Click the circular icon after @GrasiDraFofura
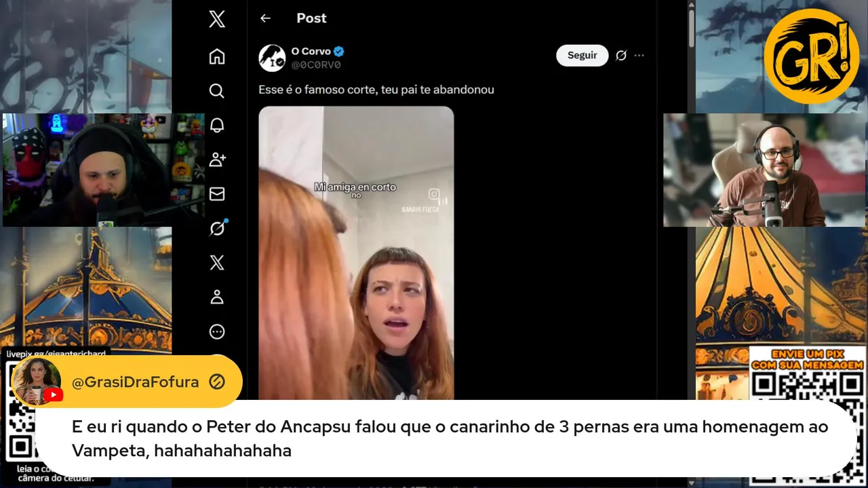This screenshot has height=488, width=868. [x=216, y=382]
